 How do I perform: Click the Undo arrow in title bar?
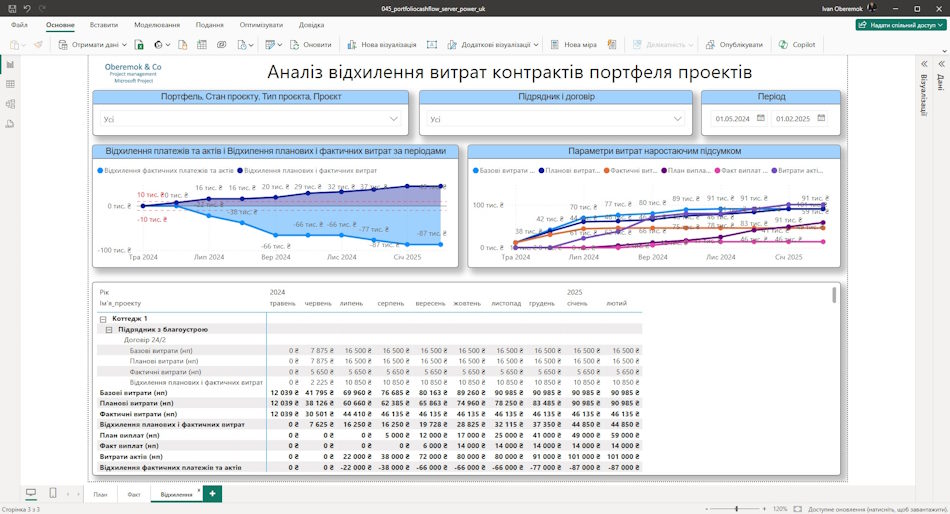[x=27, y=8]
